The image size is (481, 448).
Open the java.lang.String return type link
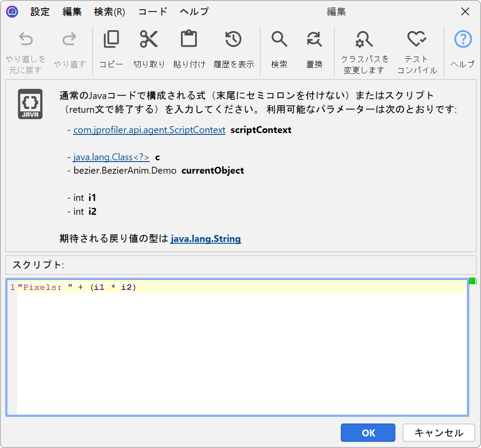click(206, 239)
